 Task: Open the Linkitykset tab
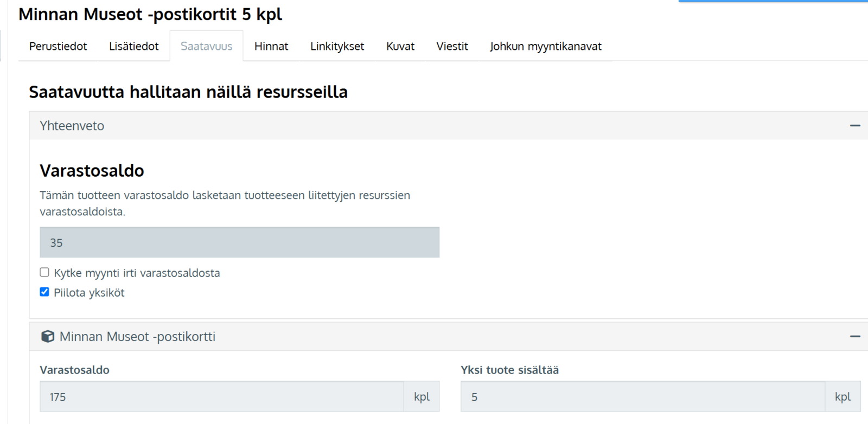point(337,47)
